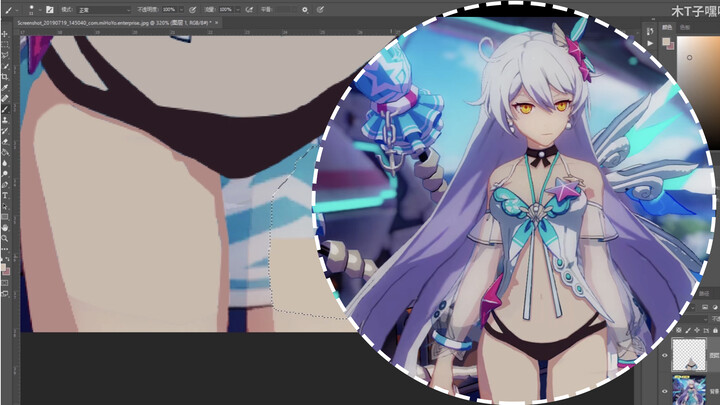Select the Brush tool in the toolbox
Screen dimensions: 720x405
click(x=5, y=109)
